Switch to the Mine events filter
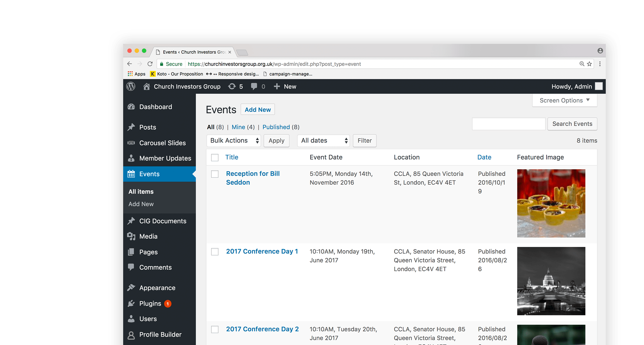Image resolution: width=644 pixels, height=345 pixels. click(x=238, y=127)
